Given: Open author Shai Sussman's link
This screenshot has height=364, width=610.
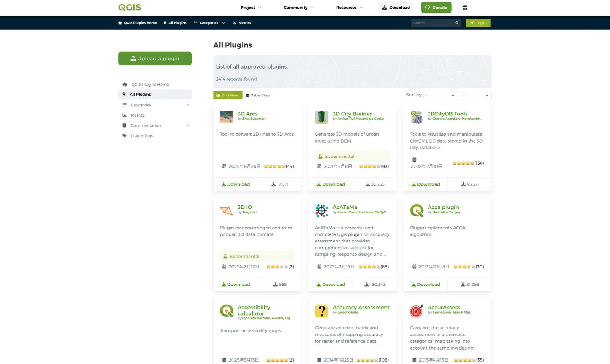Looking at the screenshot, I should click(254, 119).
